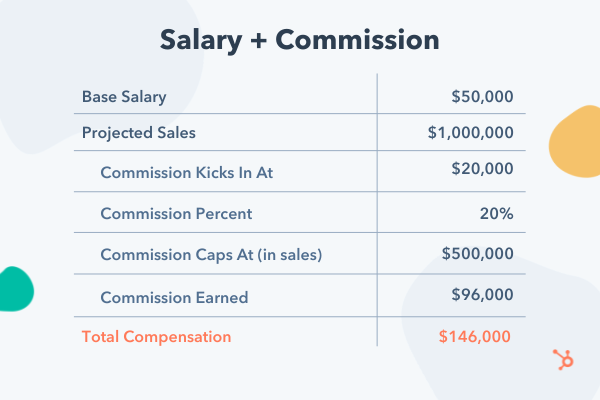
Task: Select the Commission Percent label
Action: pyautogui.click(x=176, y=214)
